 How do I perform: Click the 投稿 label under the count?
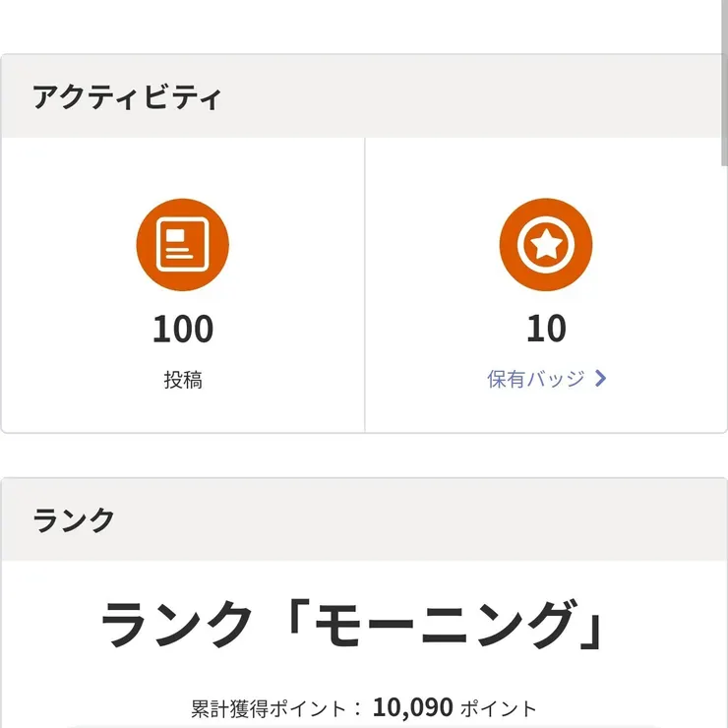coord(182,380)
